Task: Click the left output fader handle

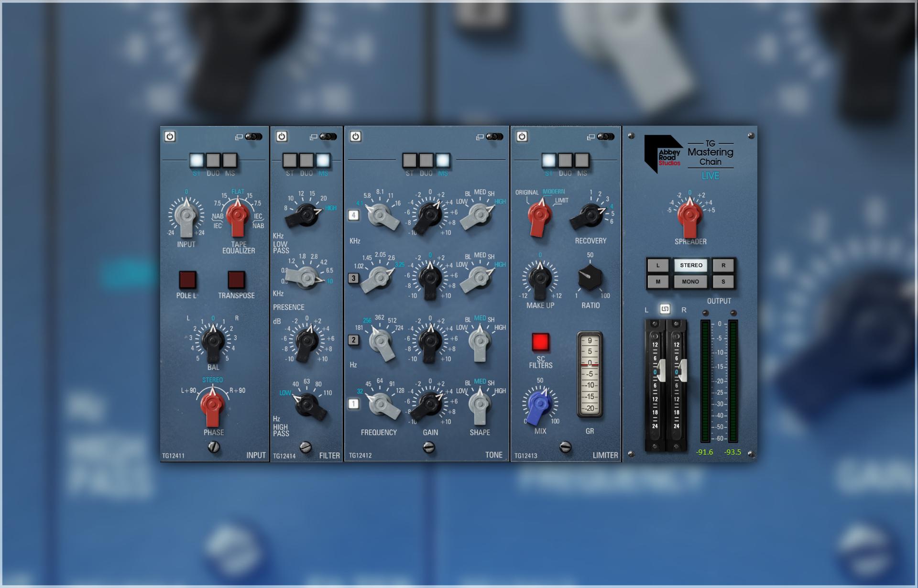Action: click(661, 371)
